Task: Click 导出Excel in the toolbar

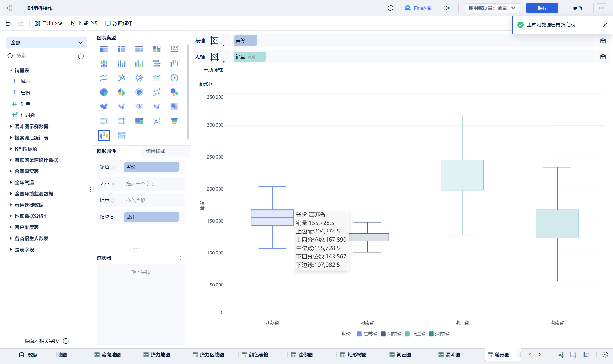Action: [49, 23]
